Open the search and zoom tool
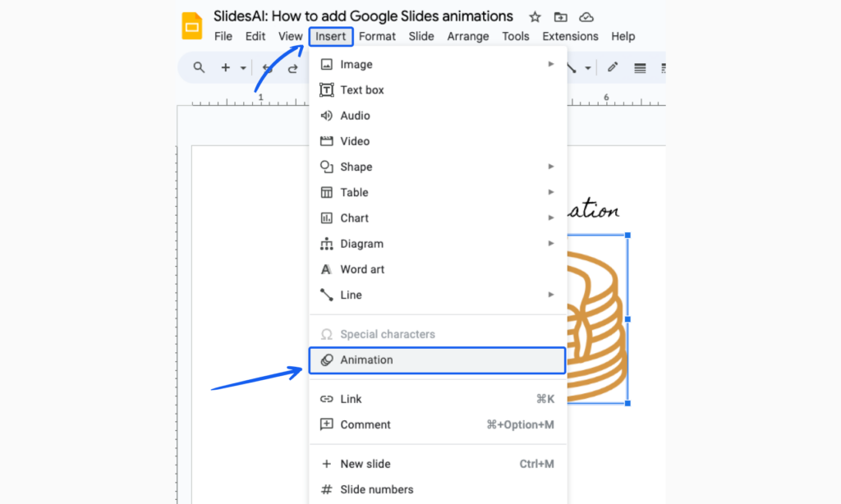This screenshot has width=841, height=504. coord(199,67)
